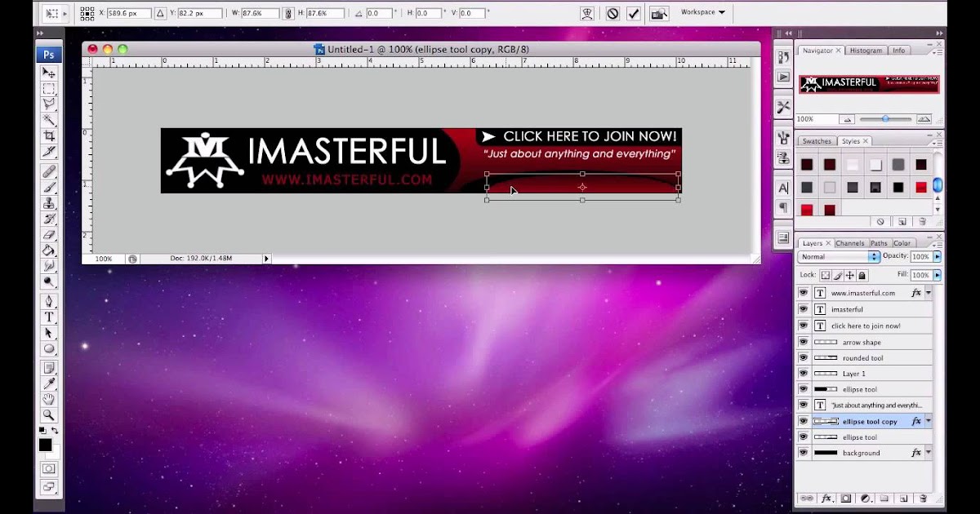Click the foreground color swatch
The height and width of the screenshot is (514, 980).
point(46,445)
